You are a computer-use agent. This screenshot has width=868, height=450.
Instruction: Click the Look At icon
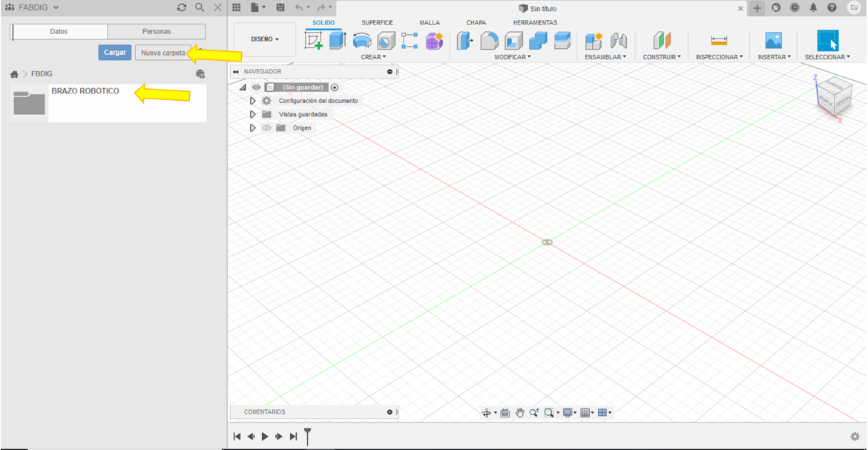(x=505, y=413)
